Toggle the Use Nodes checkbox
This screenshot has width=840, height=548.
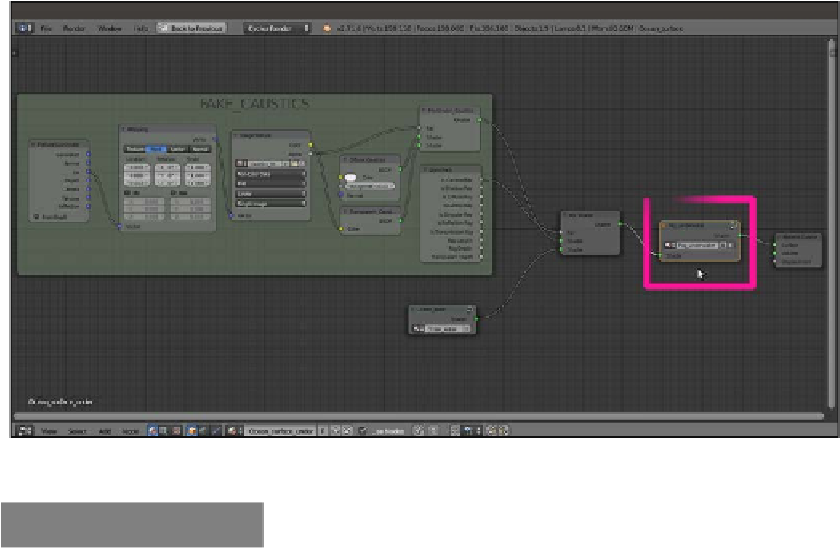pos(360,430)
